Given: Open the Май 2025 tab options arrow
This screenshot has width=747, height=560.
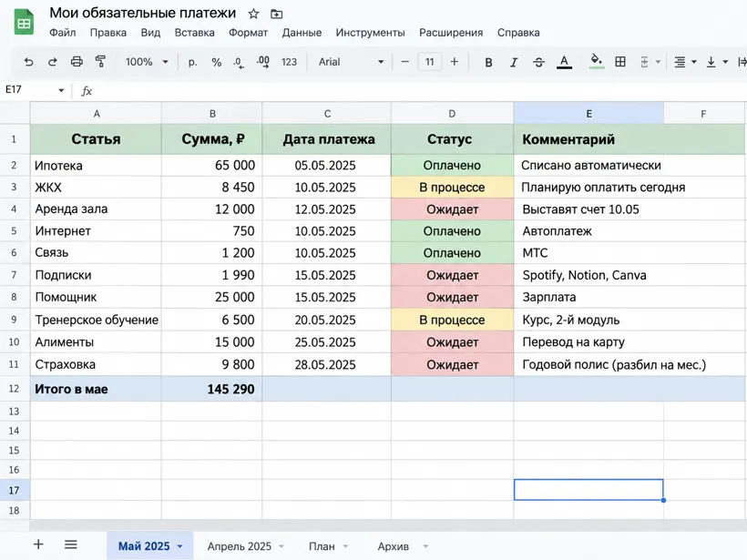Looking at the screenshot, I should [x=180, y=546].
